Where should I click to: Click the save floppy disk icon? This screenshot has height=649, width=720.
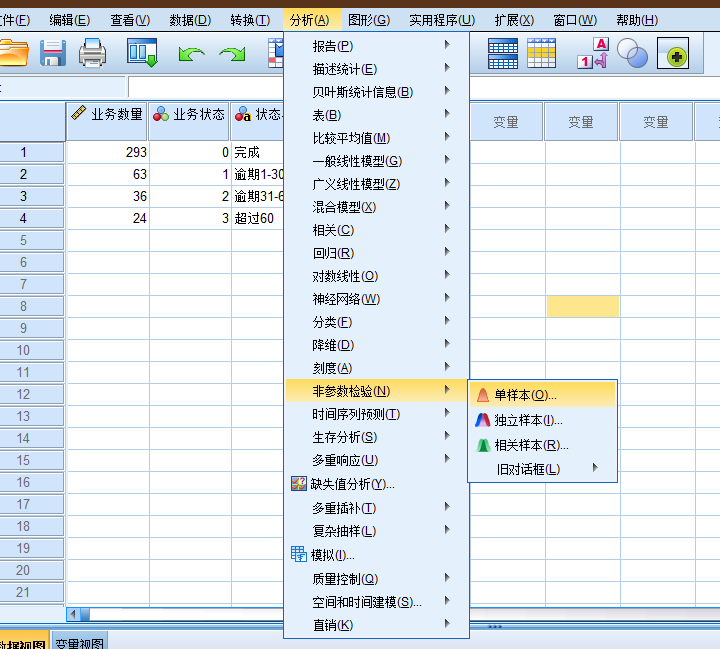[x=53, y=53]
